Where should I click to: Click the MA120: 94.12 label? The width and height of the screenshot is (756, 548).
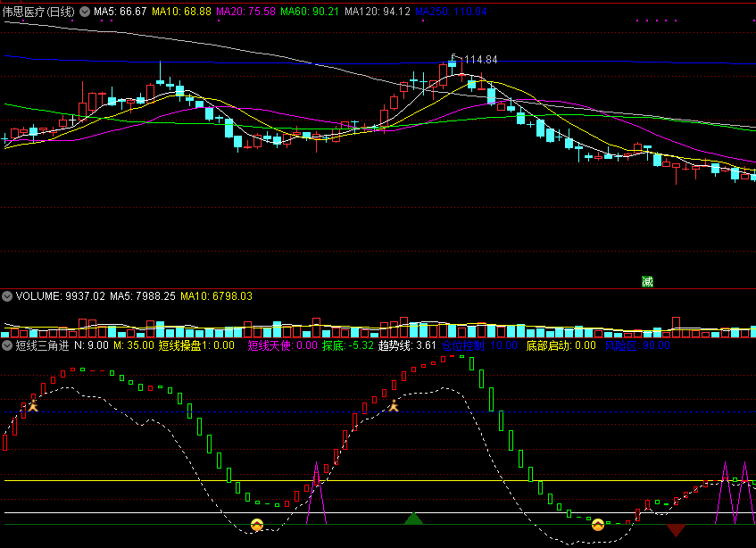click(378, 12)
